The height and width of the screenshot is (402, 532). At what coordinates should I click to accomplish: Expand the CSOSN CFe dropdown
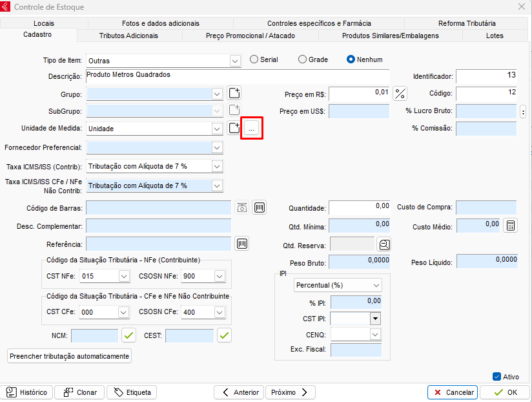coord(220,312)
